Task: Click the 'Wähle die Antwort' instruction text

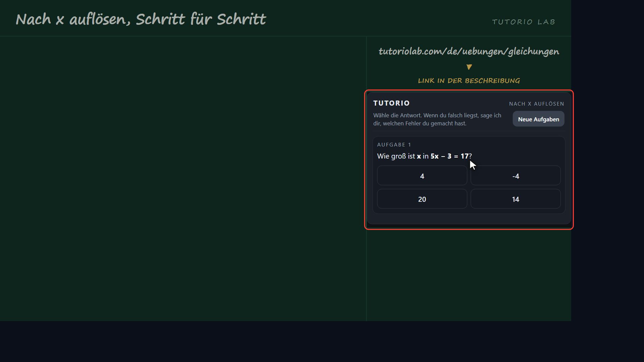Action: [x=437, y=119]
